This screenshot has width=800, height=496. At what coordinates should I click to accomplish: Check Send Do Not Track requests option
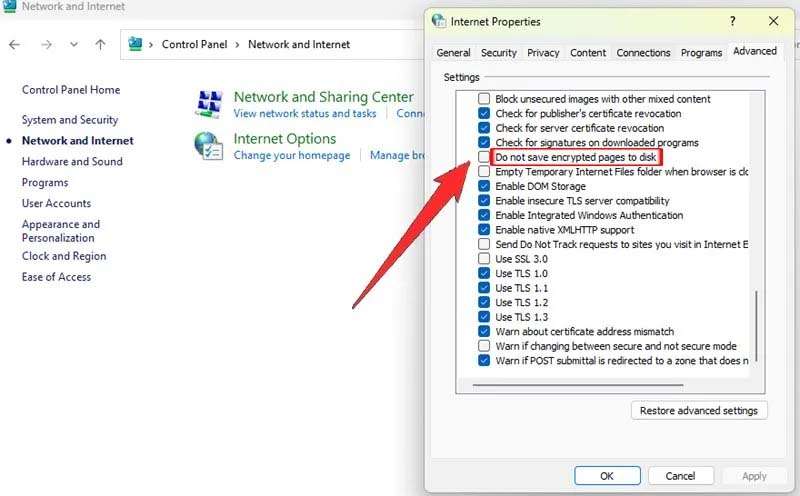click(x=484, y=244)
